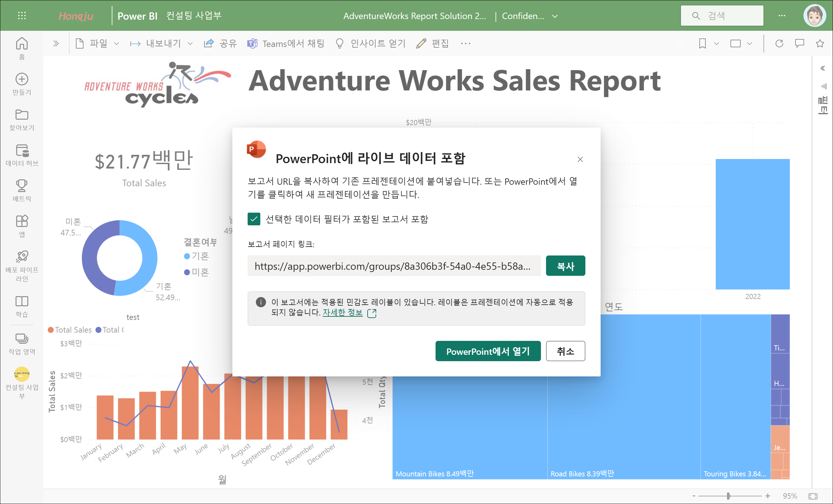Click the Create (만들기) plus icon
The width and height of the screenshot is (833, 504).
[x=22, y=79]
